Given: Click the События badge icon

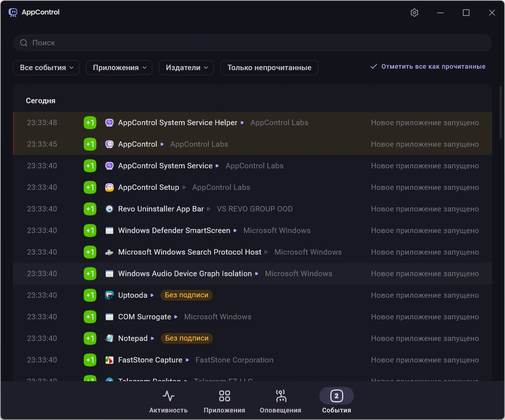Looking at the screenshot, I should coord(336,396).
